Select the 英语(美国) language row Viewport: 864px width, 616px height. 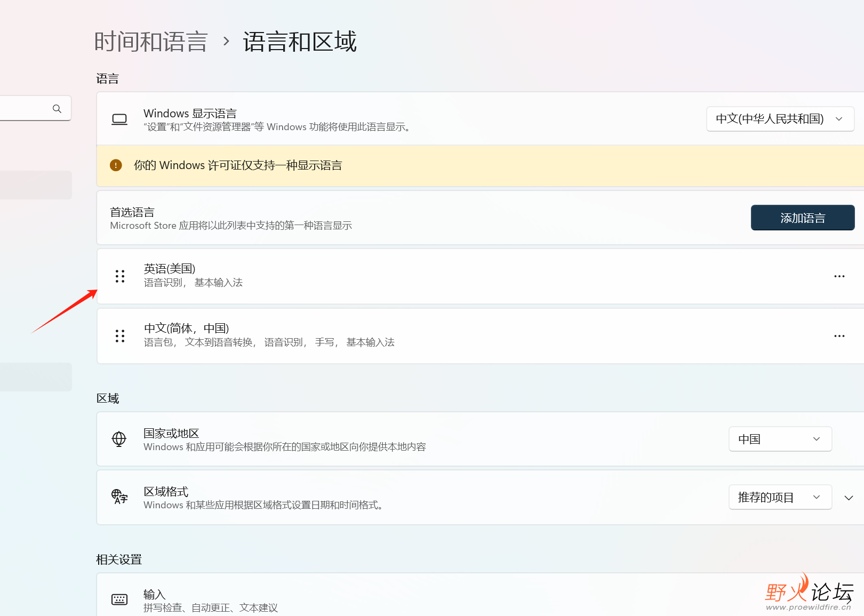[x=480, y=276]
